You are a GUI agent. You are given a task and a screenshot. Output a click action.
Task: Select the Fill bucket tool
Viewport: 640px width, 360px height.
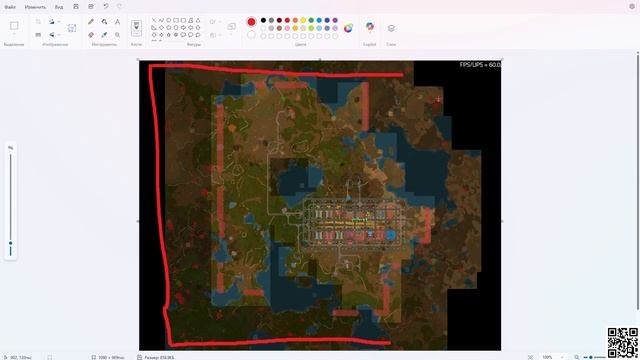click(104, 22)
